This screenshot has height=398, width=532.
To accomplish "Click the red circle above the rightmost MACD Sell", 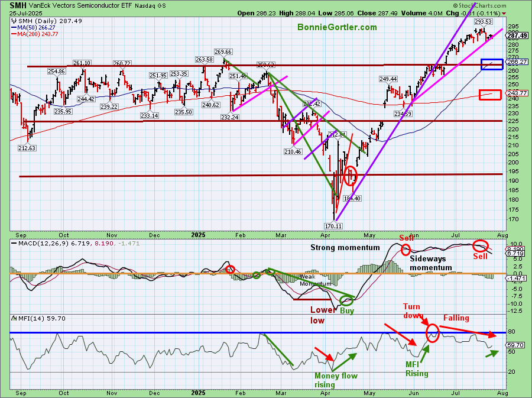I will [480, 245].
